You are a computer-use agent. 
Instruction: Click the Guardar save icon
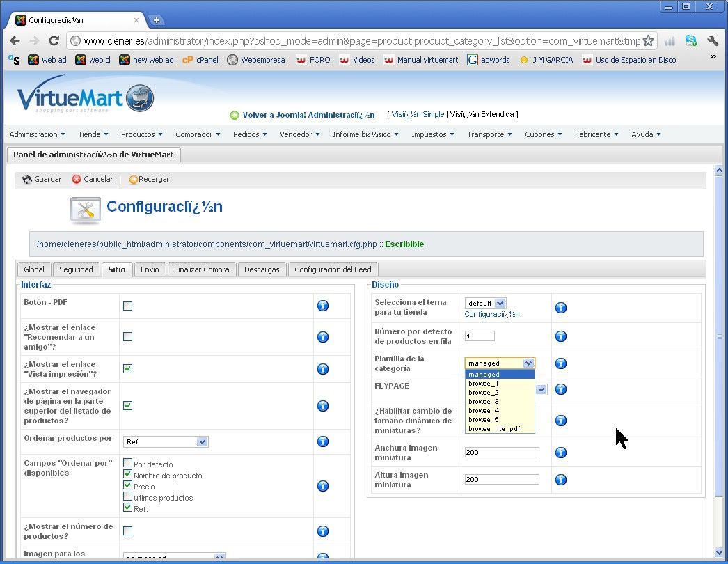tap(27, 180)
